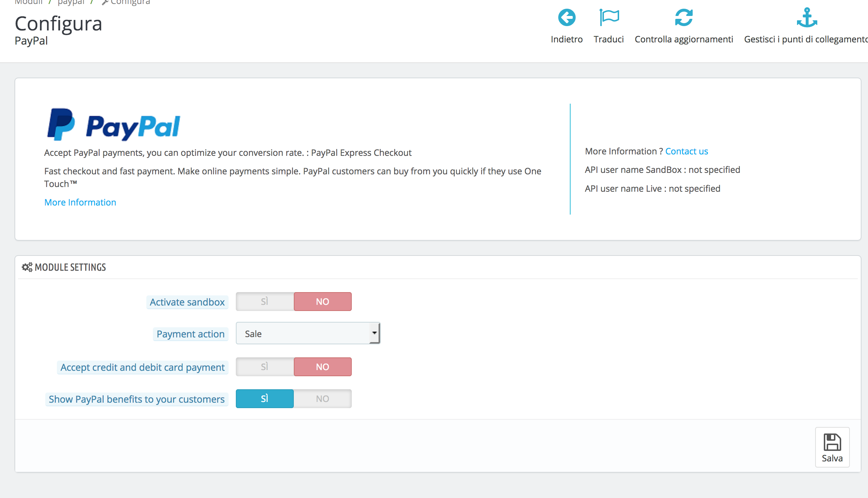Go to Moduli in the breadcrumb
Viewport: 868px width, 498px height.
(x=28, y=2)
